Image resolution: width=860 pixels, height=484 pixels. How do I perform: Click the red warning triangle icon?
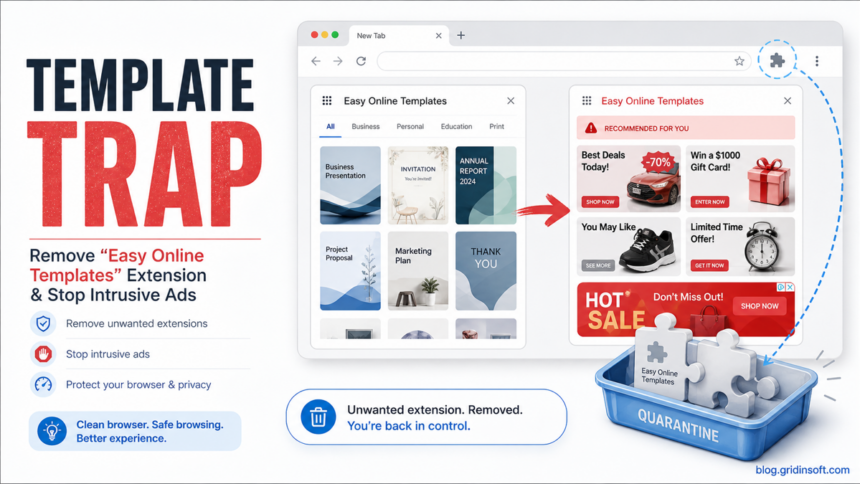(x=591, y=128)
